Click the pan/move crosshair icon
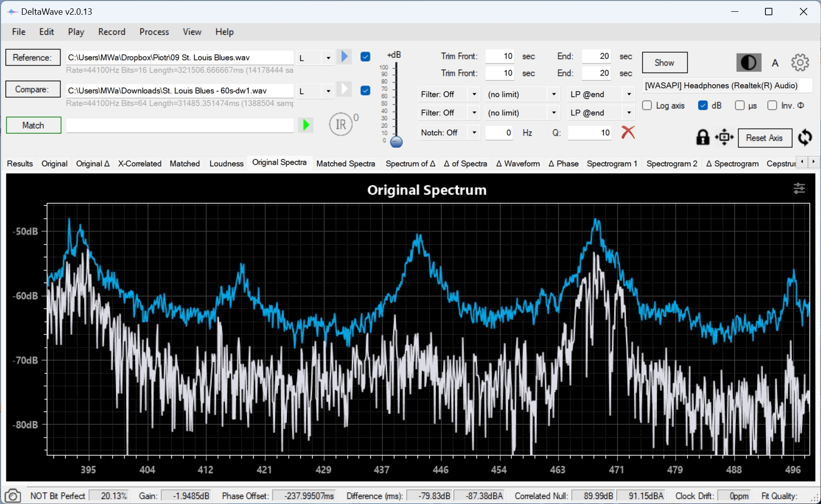 724,137
